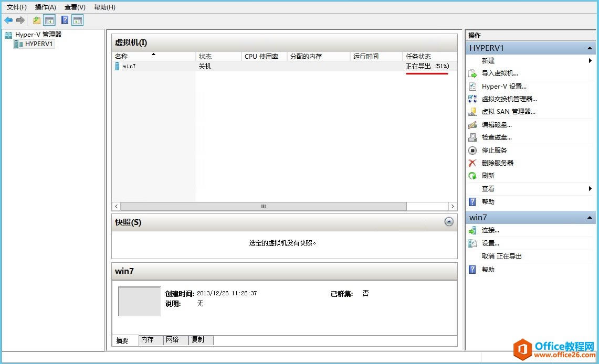Click the 虚拟 SAN 管理器 icon
The width and height of the screenshot is (599, 364).
click(x=472, y=111)
